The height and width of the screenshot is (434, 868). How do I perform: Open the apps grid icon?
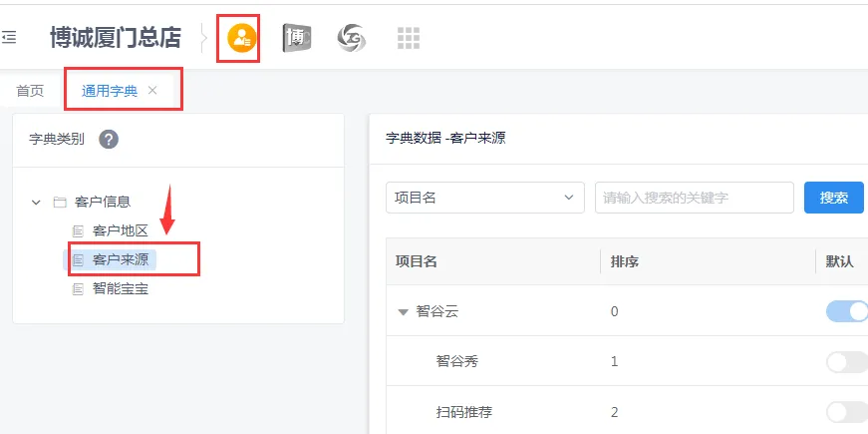click(409, 38)
